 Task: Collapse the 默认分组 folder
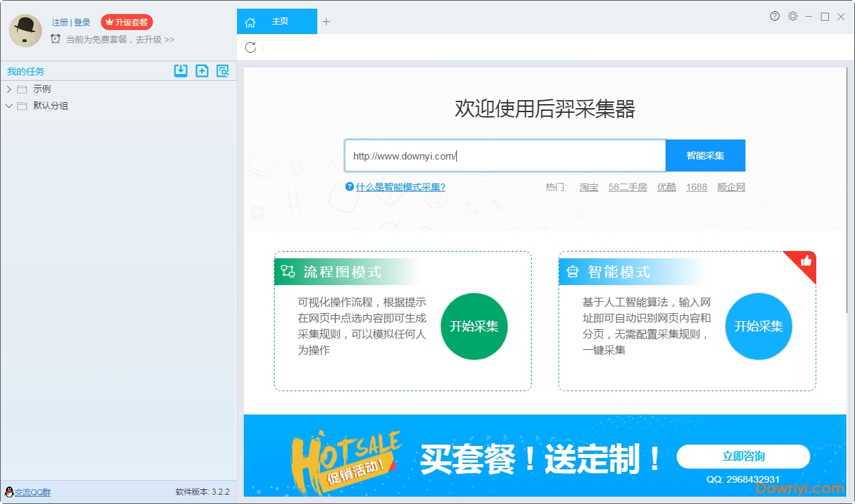coord(9,105)
